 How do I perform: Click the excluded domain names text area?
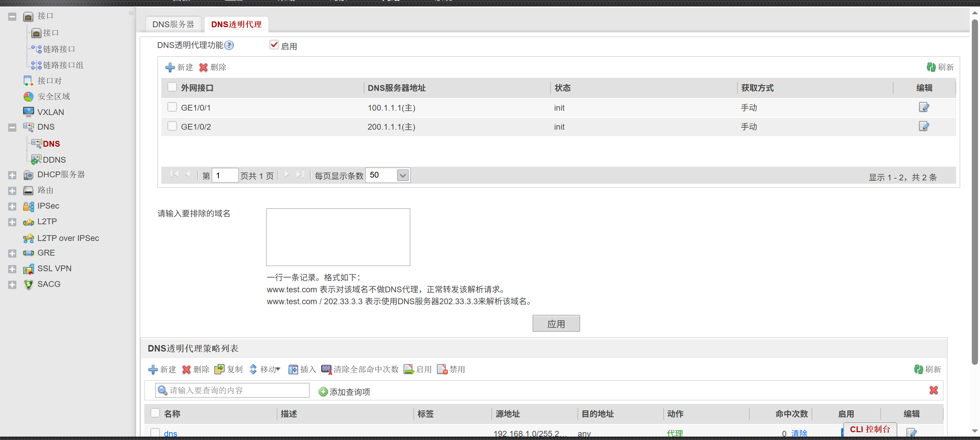338,237
